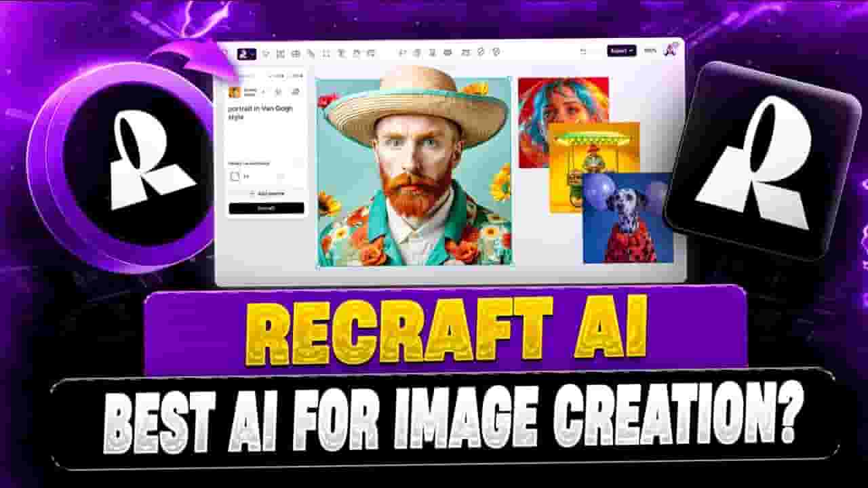Select the square aspect ratio box
Image resolution: width=868 pixels, height=488 pixels.
(x=235, y=176)
